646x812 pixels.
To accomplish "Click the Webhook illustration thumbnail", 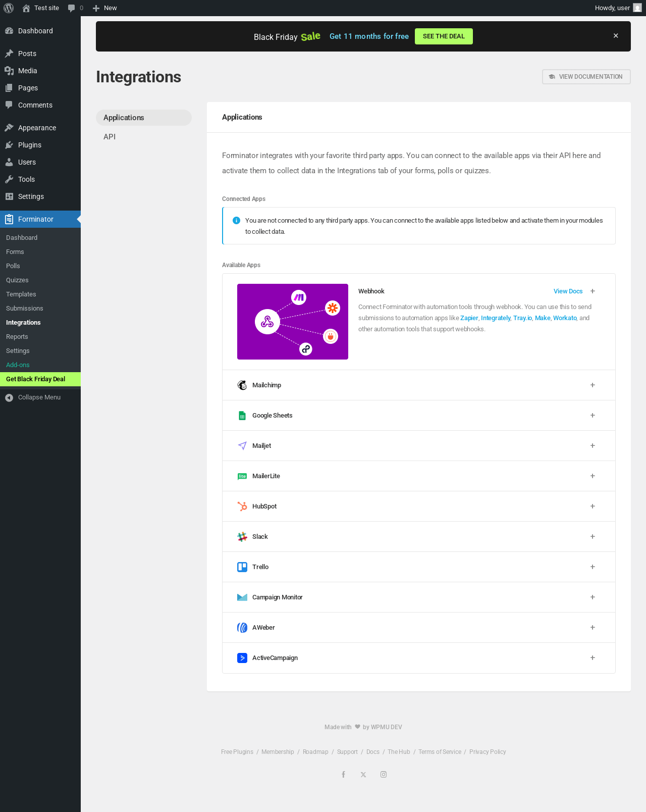I will [293, 322].
